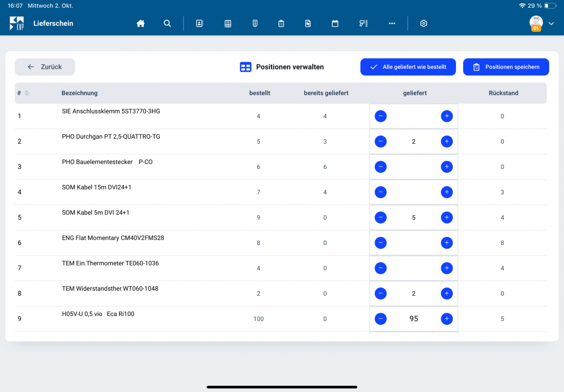
Task: Click the Bezeichnung column header
Action: point(79,93)
